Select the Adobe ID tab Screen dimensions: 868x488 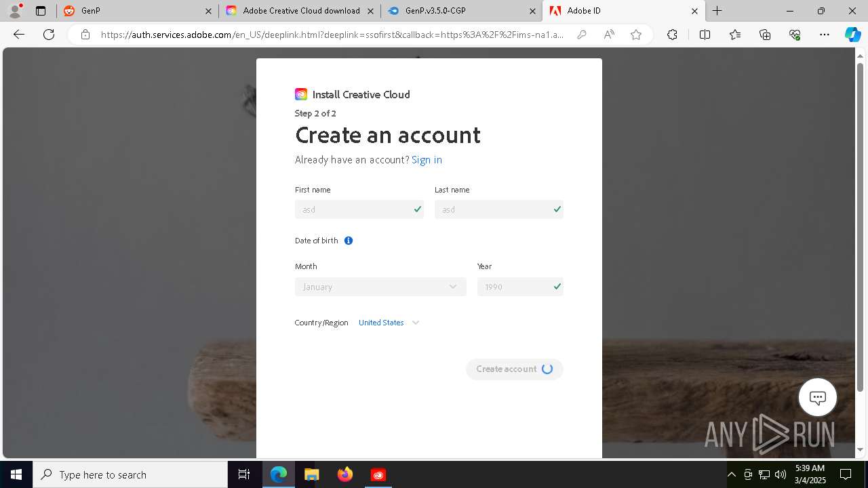click(623, 11)
